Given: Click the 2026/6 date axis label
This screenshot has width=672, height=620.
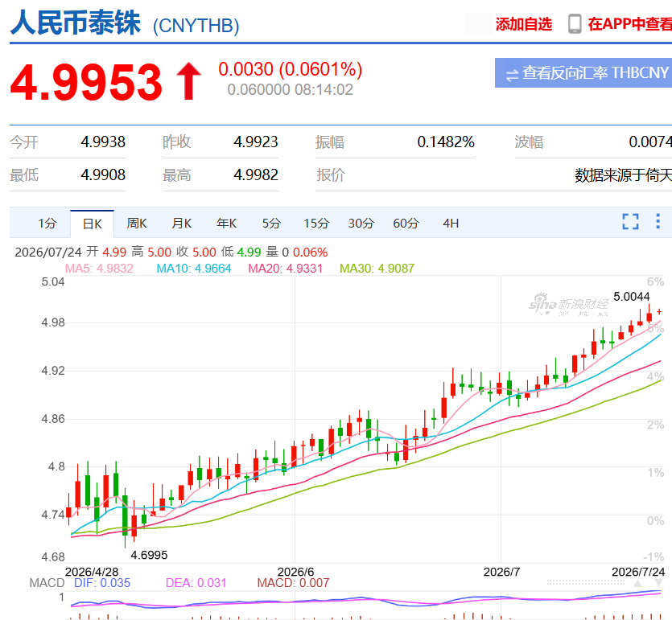Looking at the screenshot, I should 295,572.
